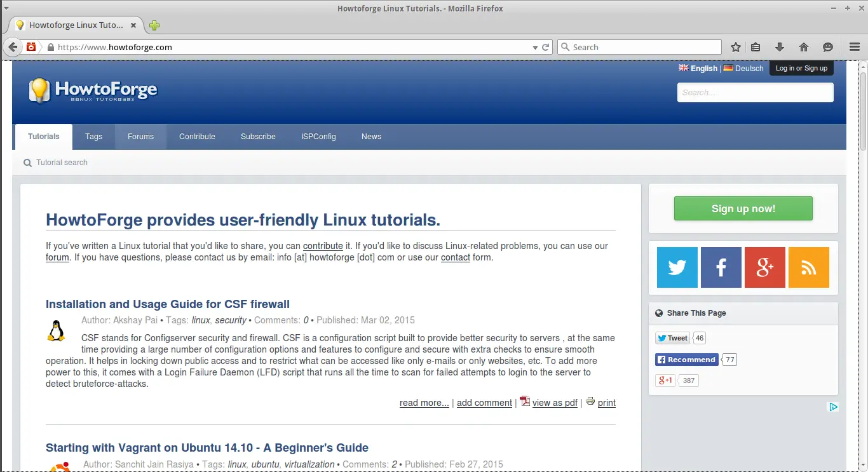Click the Log in or Sign up button
The height and width of the screenshot is (472, 868).
point(801,68)
